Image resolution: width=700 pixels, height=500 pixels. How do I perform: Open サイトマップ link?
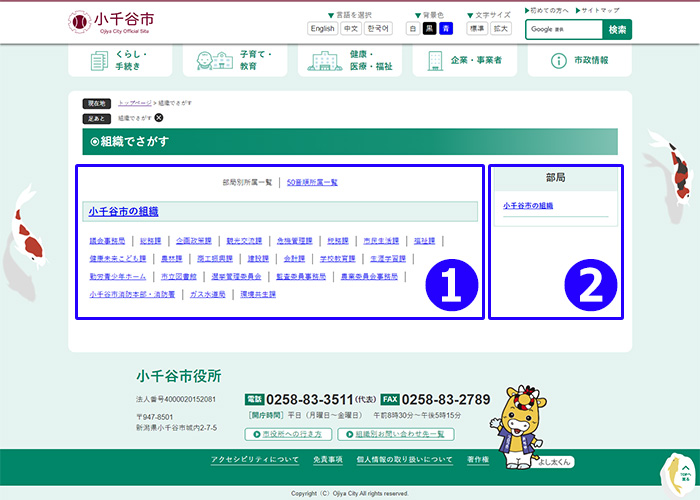pyautogui.click(x=597, y=10)
